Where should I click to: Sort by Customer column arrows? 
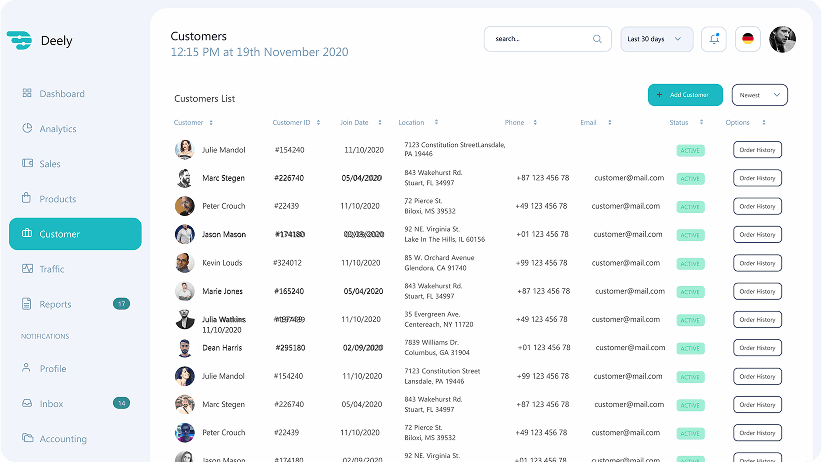tap(211, 123)
